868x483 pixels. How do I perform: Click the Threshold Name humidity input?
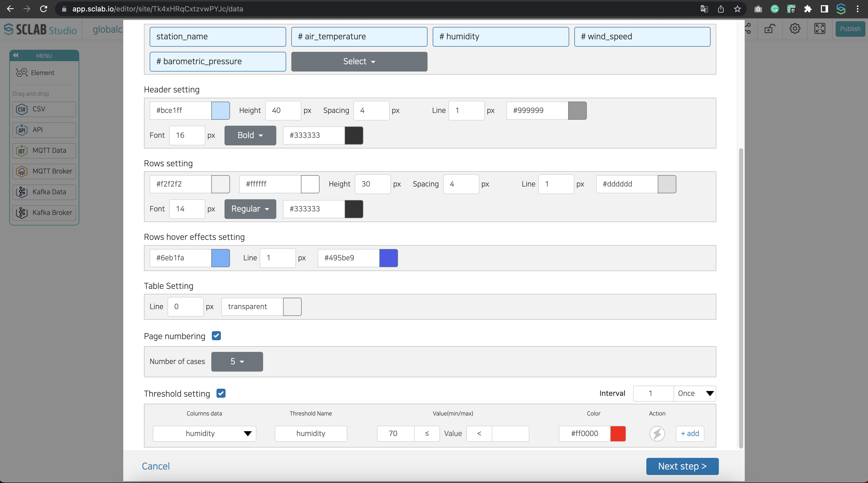(311, 434)
